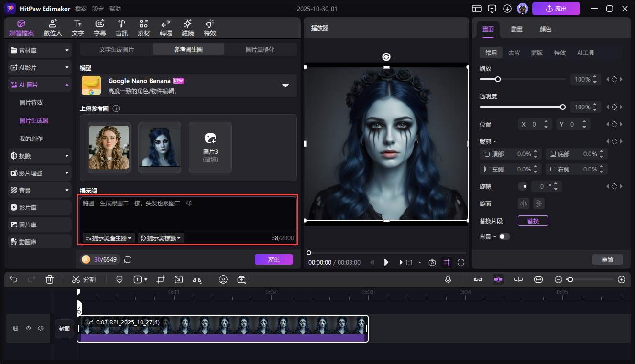Click the snapshot camera icon in player

pos(432,262)
